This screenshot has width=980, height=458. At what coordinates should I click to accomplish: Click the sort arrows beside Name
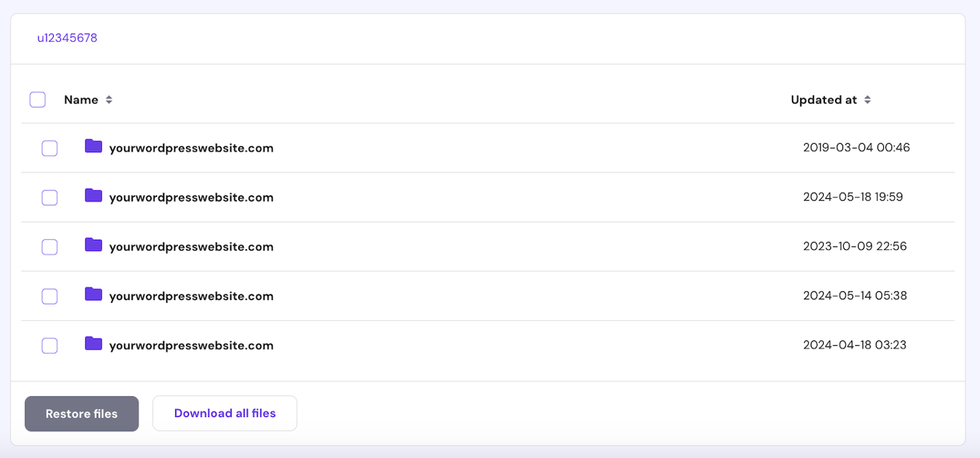point(110,100)
